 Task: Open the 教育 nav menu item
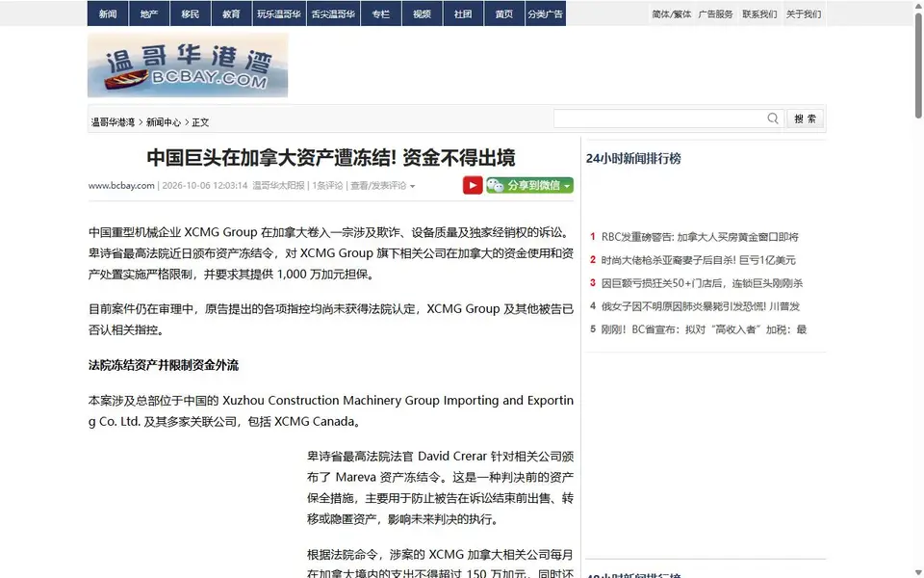pyautogui.click(x=232, y=13)
